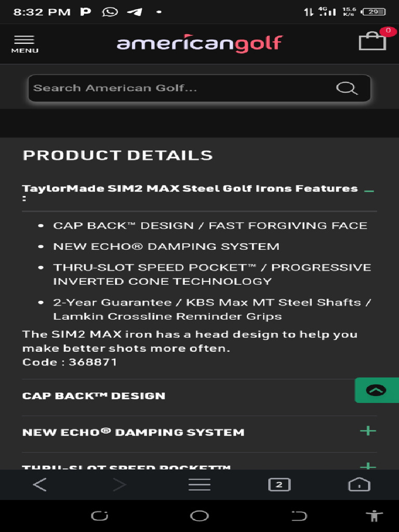This screenshot has width=399, height=532.
Task: Focus the Search American Golf field
Action: [x=177, y=88]
